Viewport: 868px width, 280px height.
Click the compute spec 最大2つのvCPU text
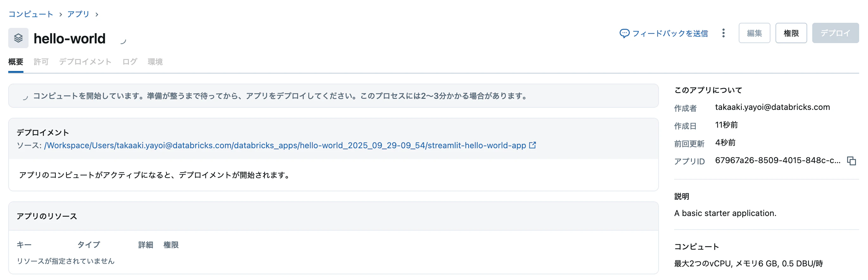(748, 264)
